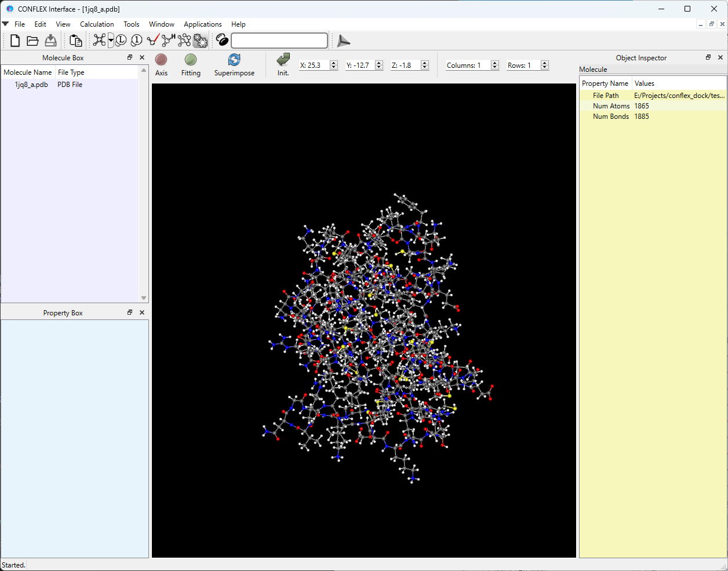Increase the Columns spinner value
The width and height of the screenshot is (728, 571).
pyautogui.click(x=495, y=63)
